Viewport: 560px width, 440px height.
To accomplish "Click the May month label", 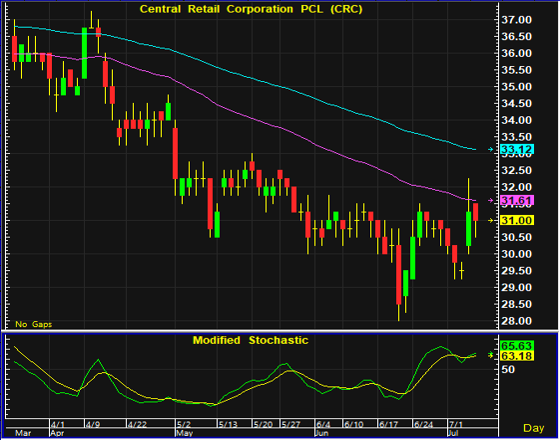I will 185,433.
